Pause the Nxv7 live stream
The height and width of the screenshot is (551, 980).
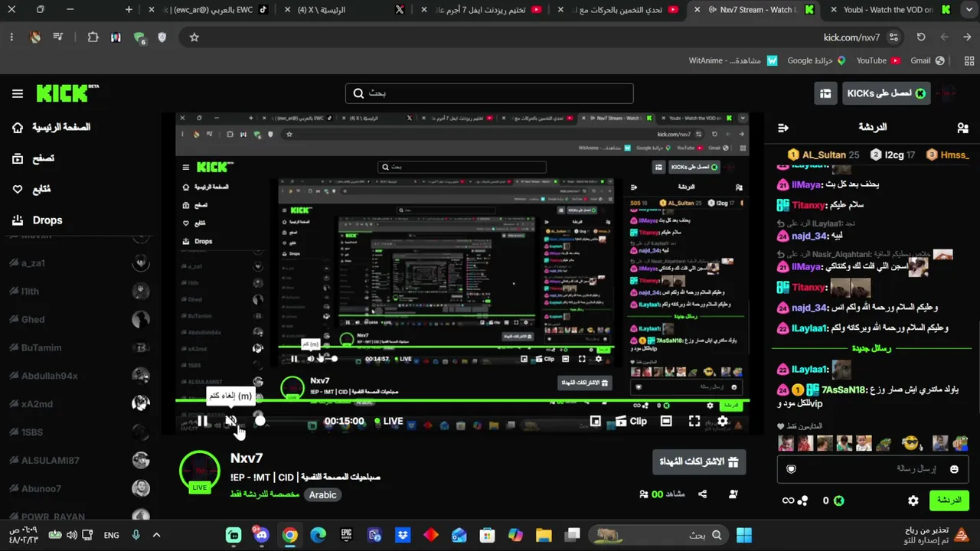click(202, 421)
